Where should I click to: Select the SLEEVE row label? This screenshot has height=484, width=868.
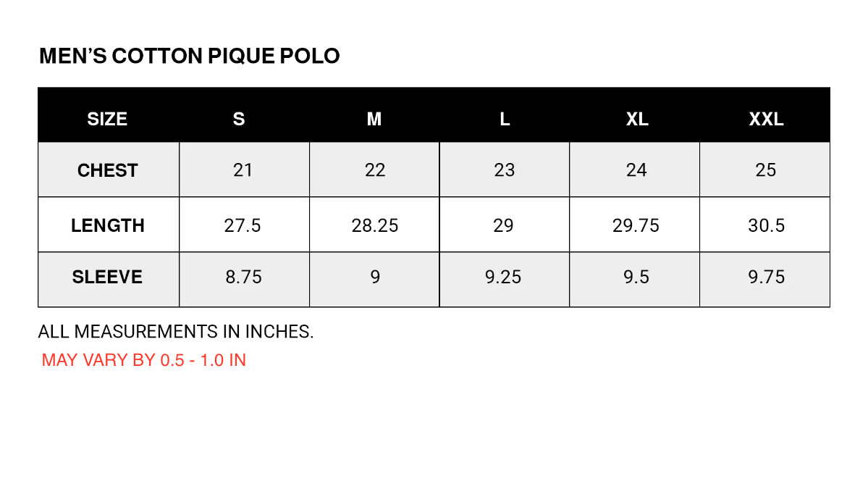click(107, 278)
